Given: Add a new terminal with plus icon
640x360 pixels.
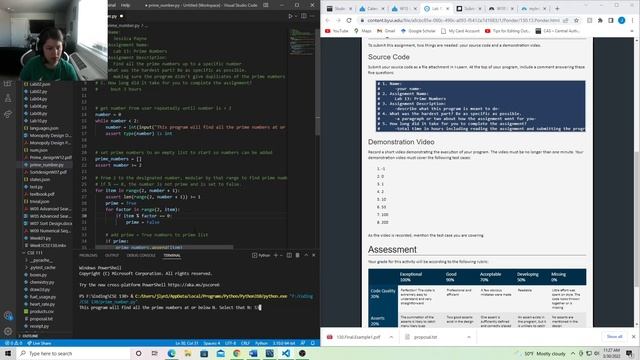Looking at the screenshot, I should [276, 255].
